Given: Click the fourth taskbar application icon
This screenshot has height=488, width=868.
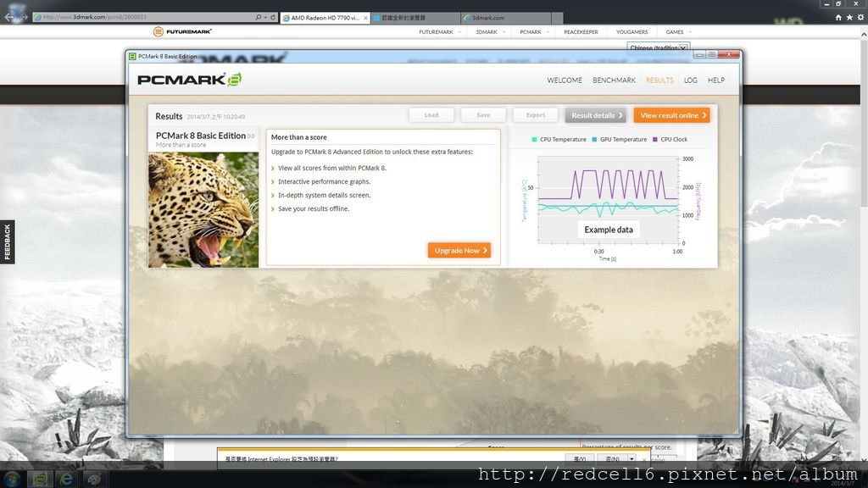Looking at the screenshot, I should point(93,479).
